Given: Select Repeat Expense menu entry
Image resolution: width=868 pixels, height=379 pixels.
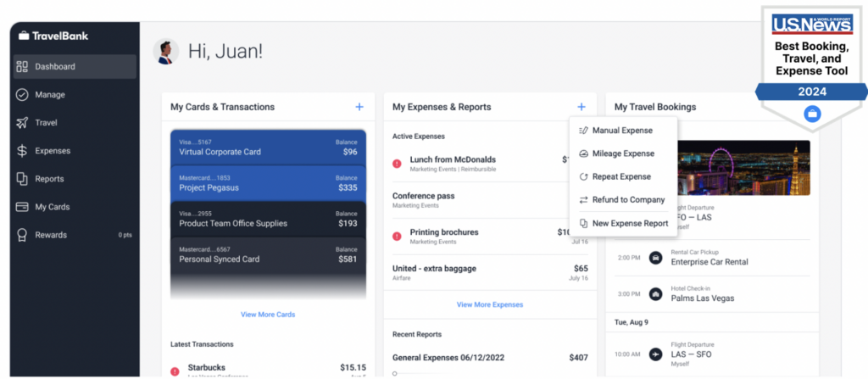Looking at the screenshot, I should 623,176.
